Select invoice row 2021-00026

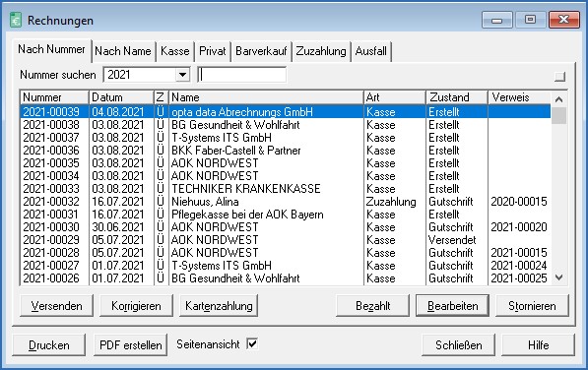(x=286, y=277)
